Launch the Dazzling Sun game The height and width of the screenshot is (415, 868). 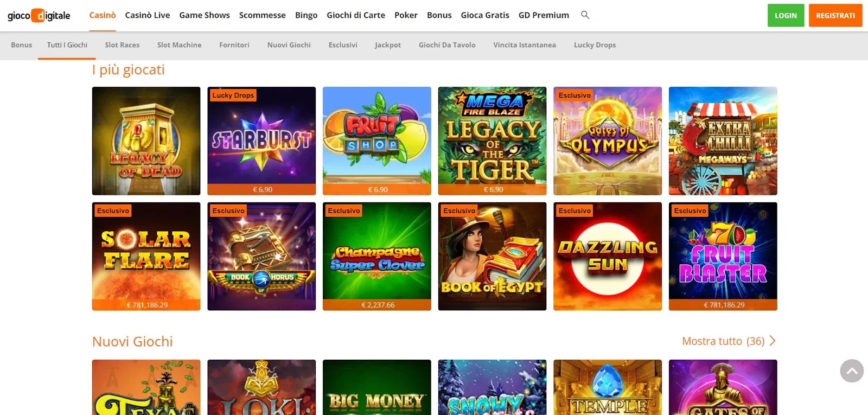[608, 257]
